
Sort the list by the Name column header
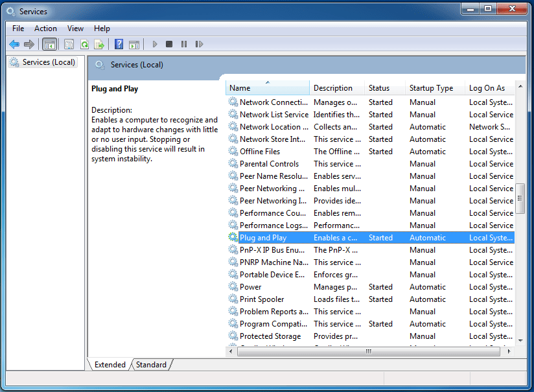pos(267,88)
